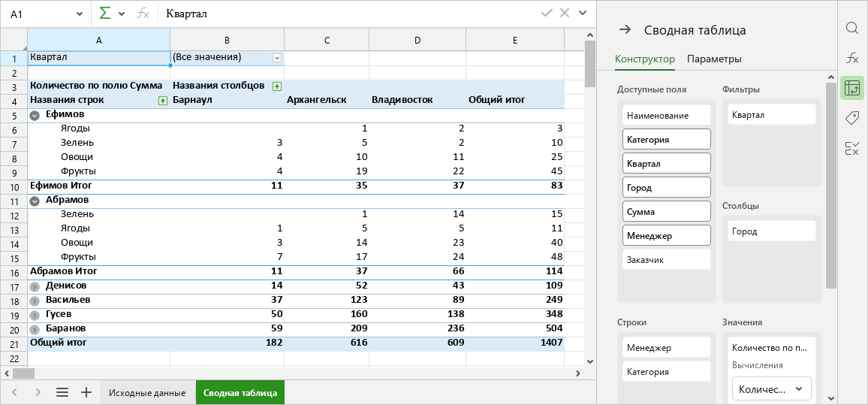Click the Барнаул column label

193,100
